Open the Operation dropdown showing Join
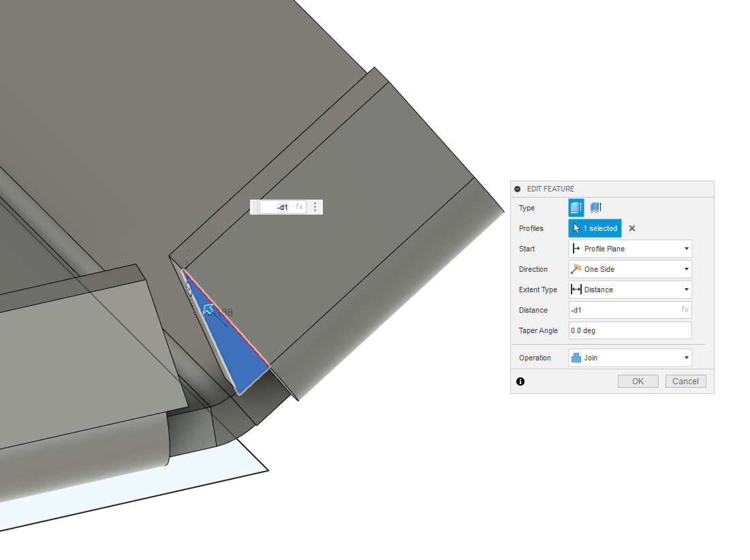750x560 pixels. pos(685,357)
